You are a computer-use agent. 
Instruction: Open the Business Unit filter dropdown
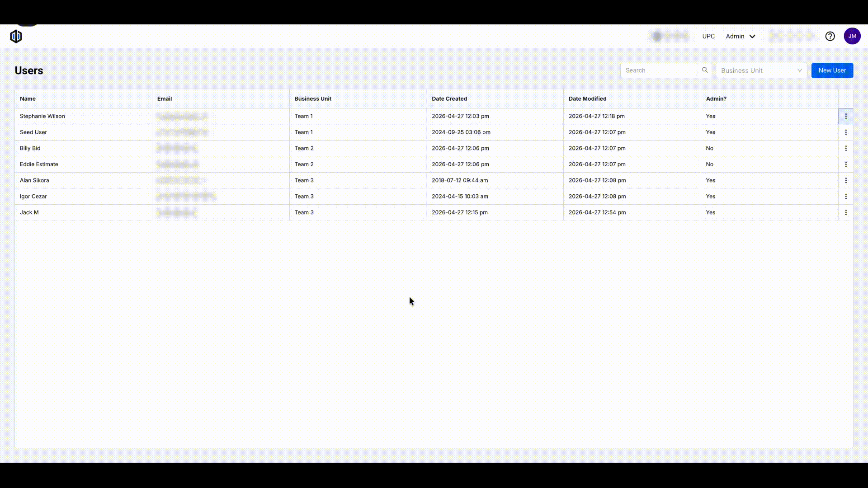click(x=761, y=70)
